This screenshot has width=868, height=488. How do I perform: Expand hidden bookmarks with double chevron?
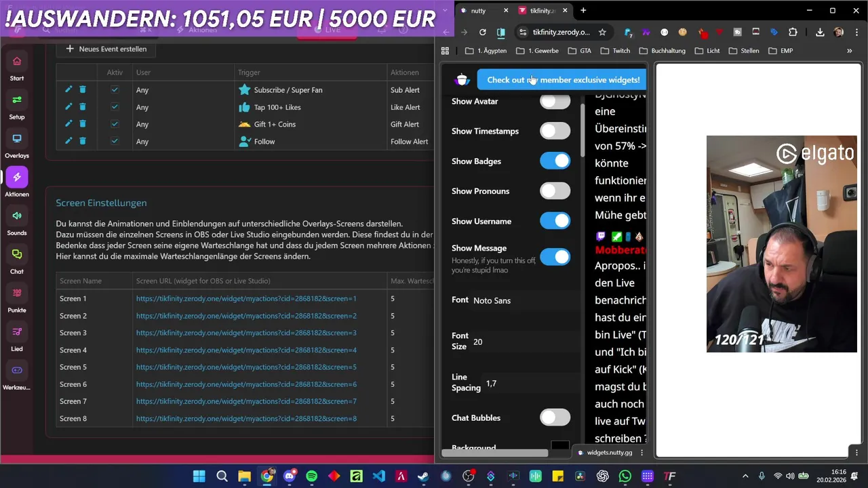pyautogui.click(x=849, y=51)
